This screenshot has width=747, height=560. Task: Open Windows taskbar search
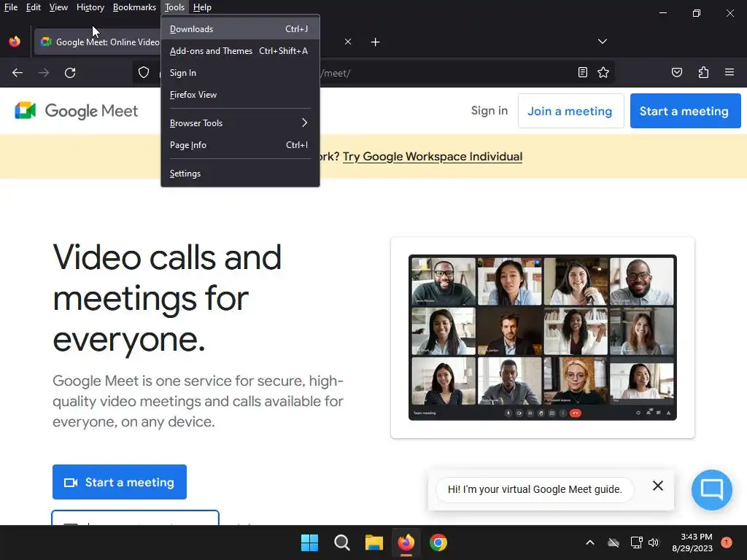click(342, 542)
